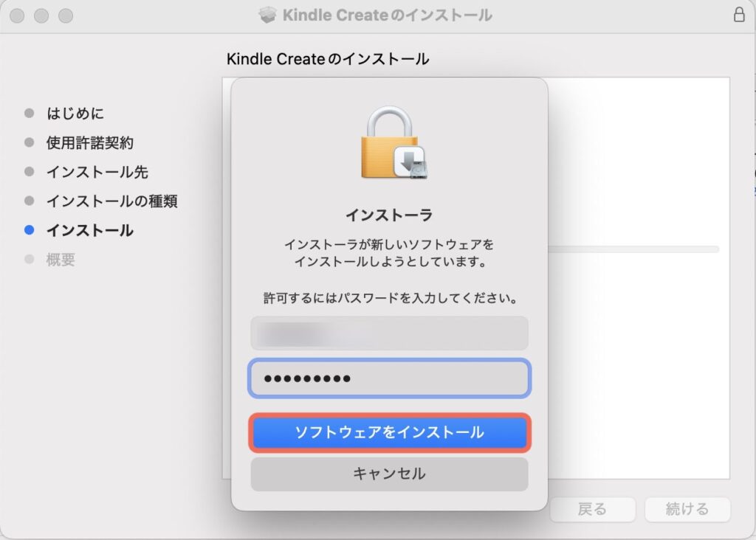The width and height of the screenshot is (756, 540).
Task: Select the 使用許諾契約 step in the sidebar
Action: click(x=90, y=142)
